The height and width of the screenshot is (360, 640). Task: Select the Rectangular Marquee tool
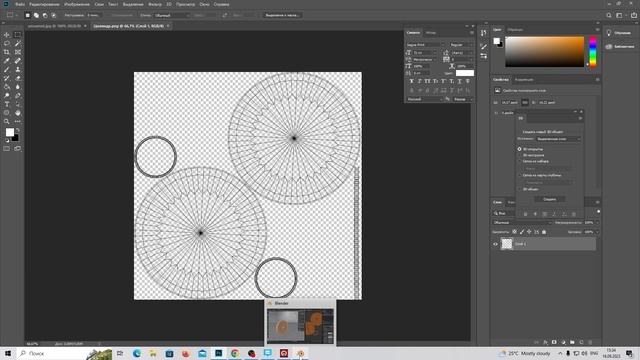18,35
